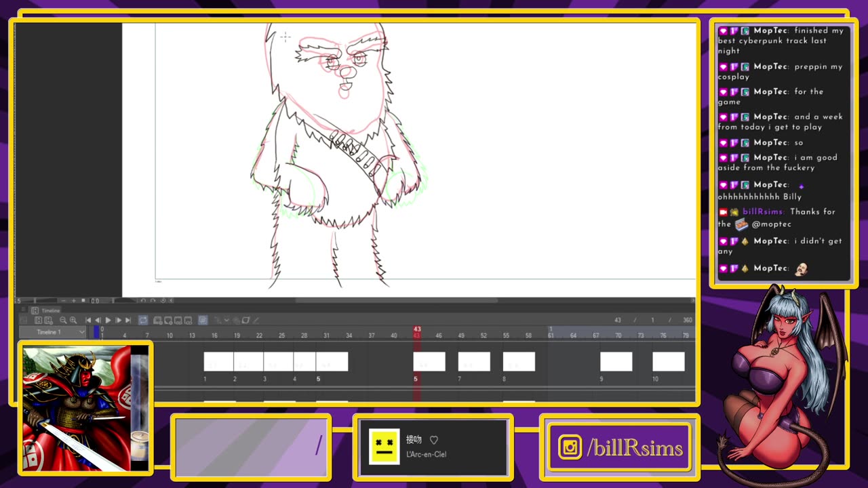Play the animation
The image size is (868, 488).
tap(108, 320)
